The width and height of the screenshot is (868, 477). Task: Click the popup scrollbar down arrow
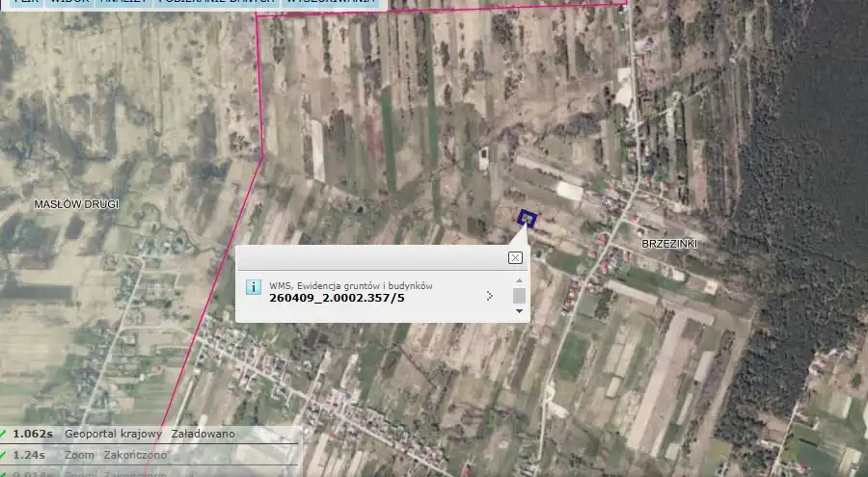519,311
